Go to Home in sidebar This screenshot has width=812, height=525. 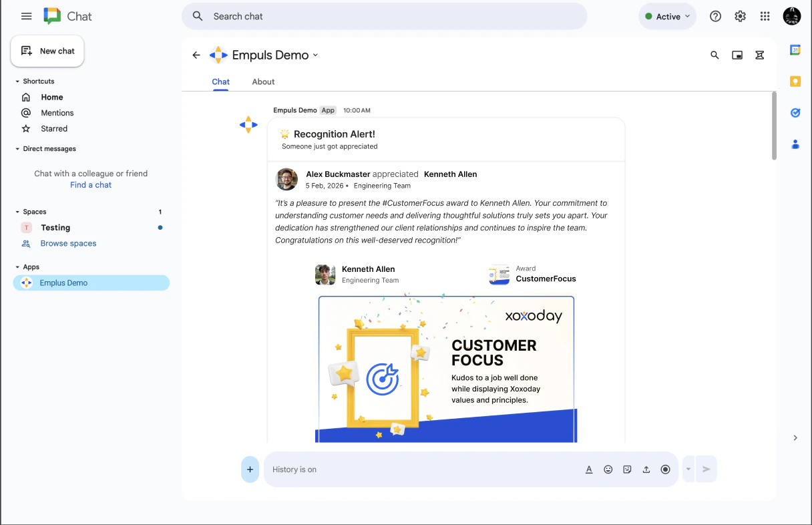click(x=52, y=97)
